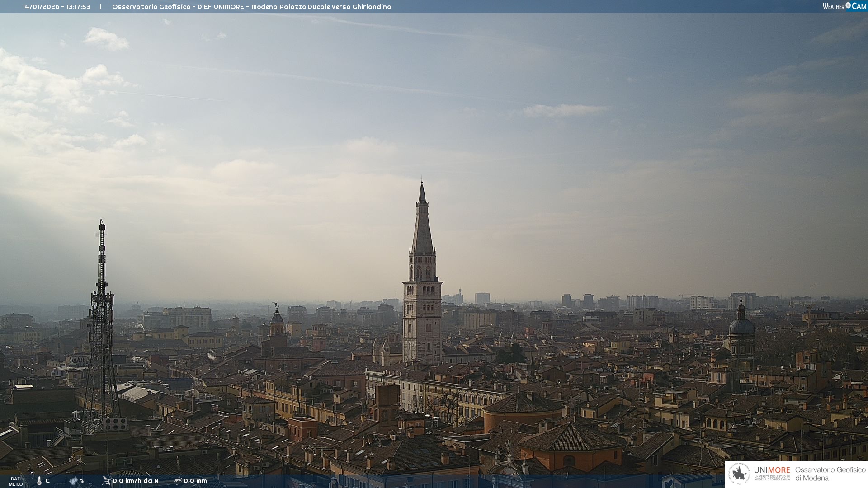Click the steel lattice antenna tower in the image
The height and width of the screenshot is (488, 868).
point(102,316)
